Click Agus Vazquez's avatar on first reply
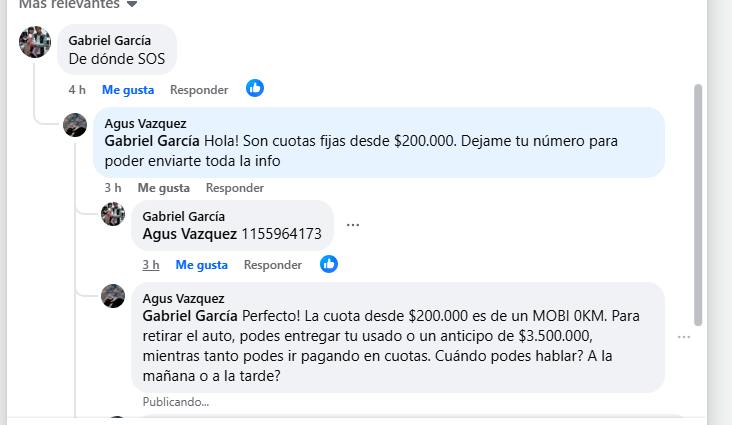 [75, 125]
